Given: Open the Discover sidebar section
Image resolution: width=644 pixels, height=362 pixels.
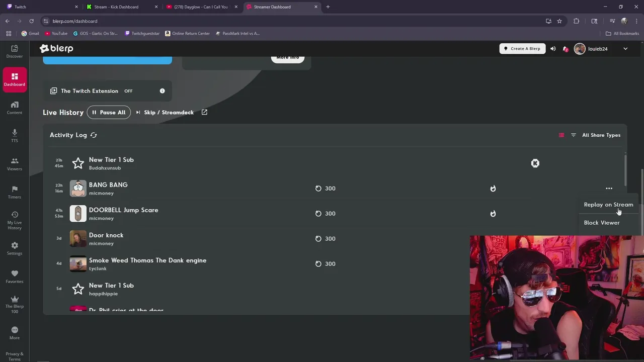Looking at the screenshot, I should coord(15,51).
